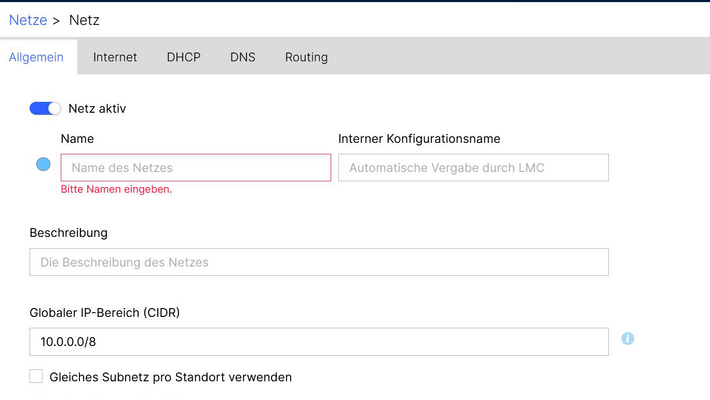This screenshot has height=400, width=710.
Task: Switch to the Allgemein tab
Action: click(36, 57)
